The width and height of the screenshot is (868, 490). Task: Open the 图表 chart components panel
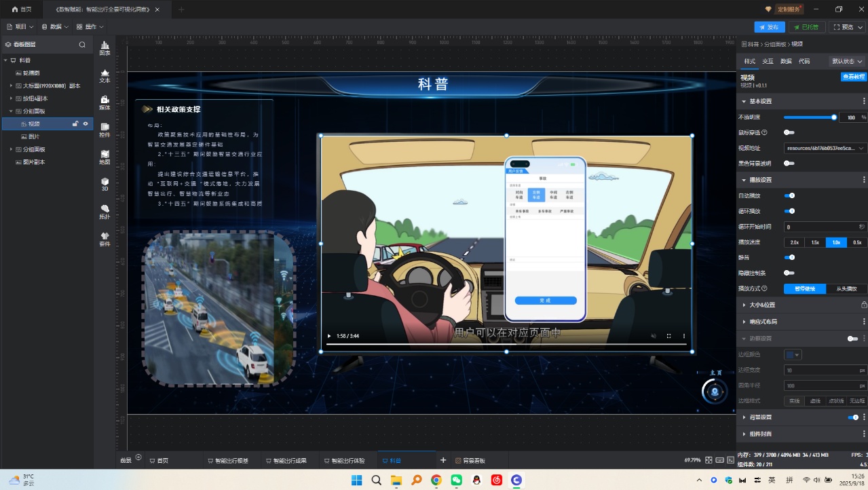(105, 48)
